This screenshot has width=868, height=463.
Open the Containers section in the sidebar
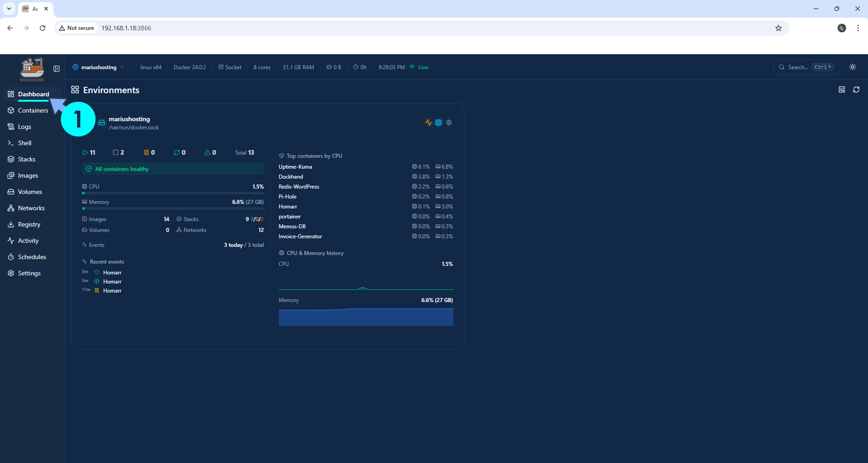[x=32, y=110]
